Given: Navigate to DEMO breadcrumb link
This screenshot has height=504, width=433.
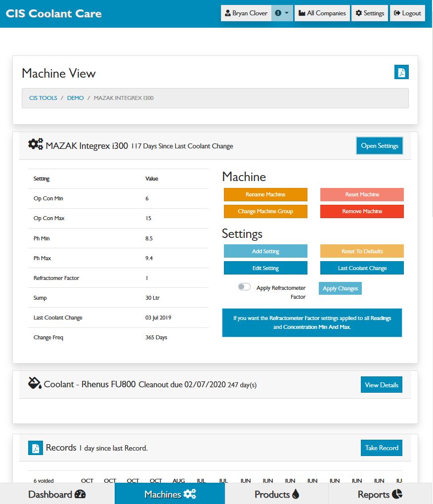Looking at the screenshot, I should [75, 98].
